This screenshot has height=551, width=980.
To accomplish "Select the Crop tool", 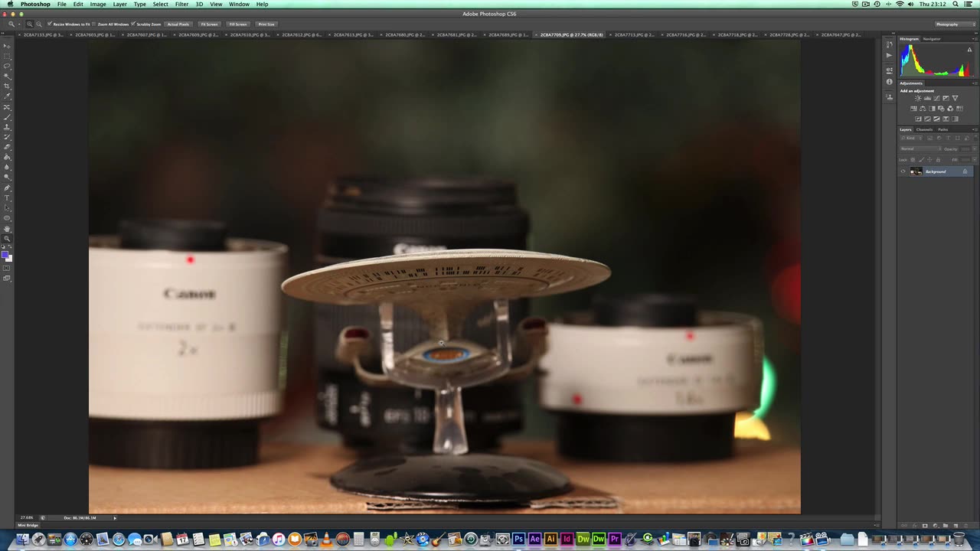I will [8, 86].
